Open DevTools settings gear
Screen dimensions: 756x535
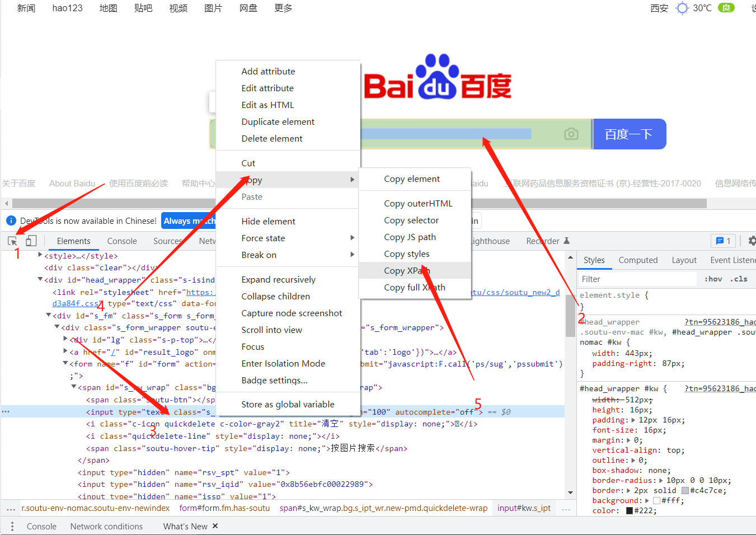(x=752, y=241)
